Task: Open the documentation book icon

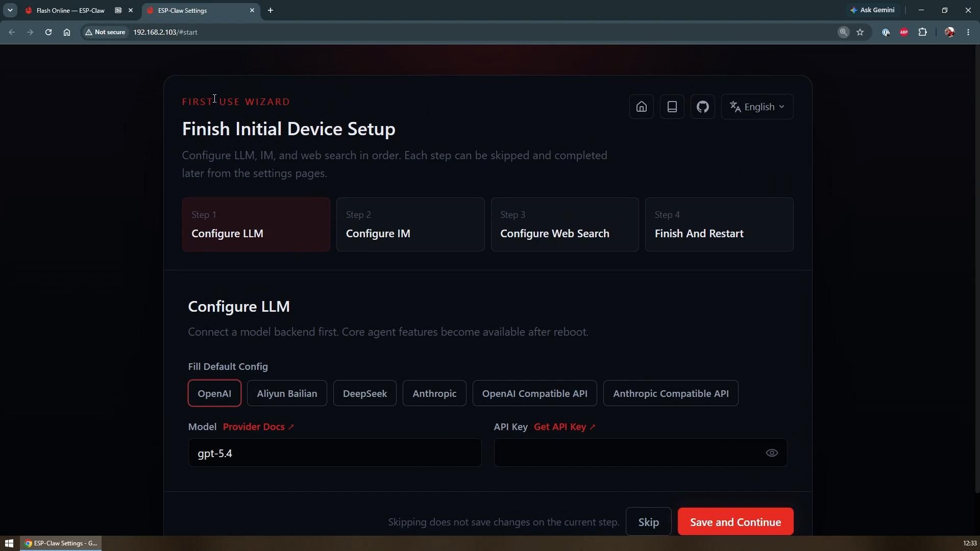Action: tap(672, 107)
